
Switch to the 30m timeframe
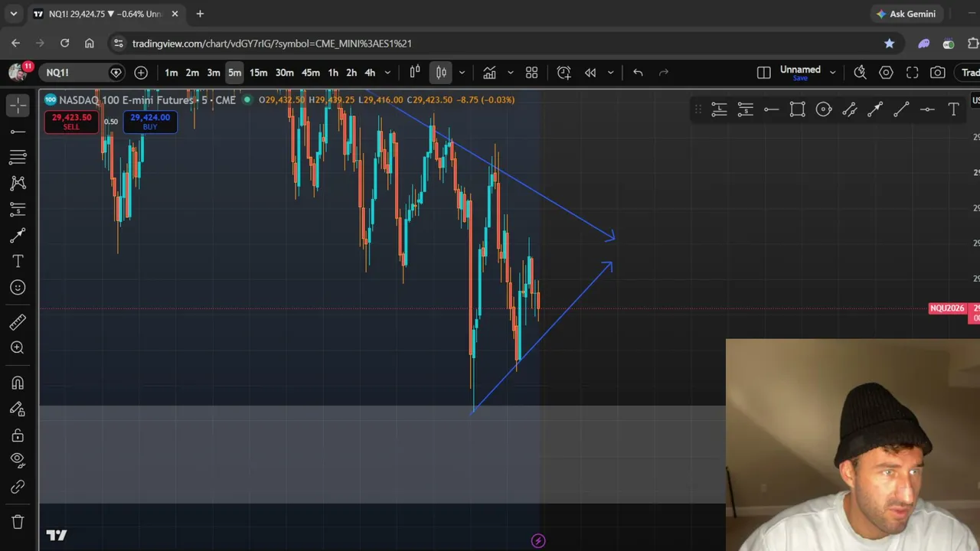coord(284,73)
